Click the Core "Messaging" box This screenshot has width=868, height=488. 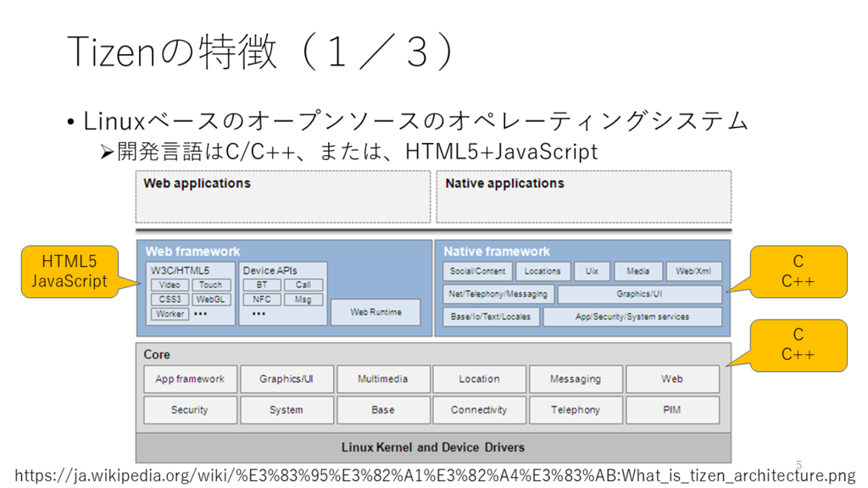(576, 379)
